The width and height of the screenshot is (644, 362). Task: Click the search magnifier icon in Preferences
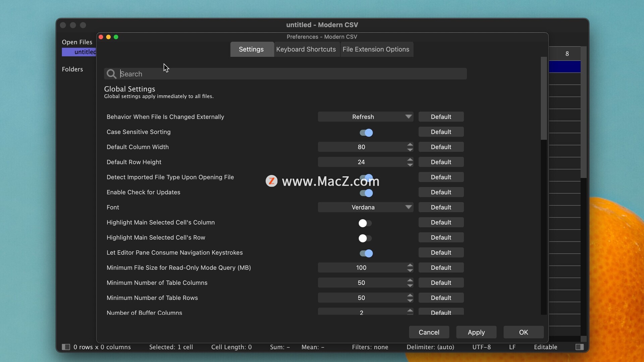tap(111, 74)
